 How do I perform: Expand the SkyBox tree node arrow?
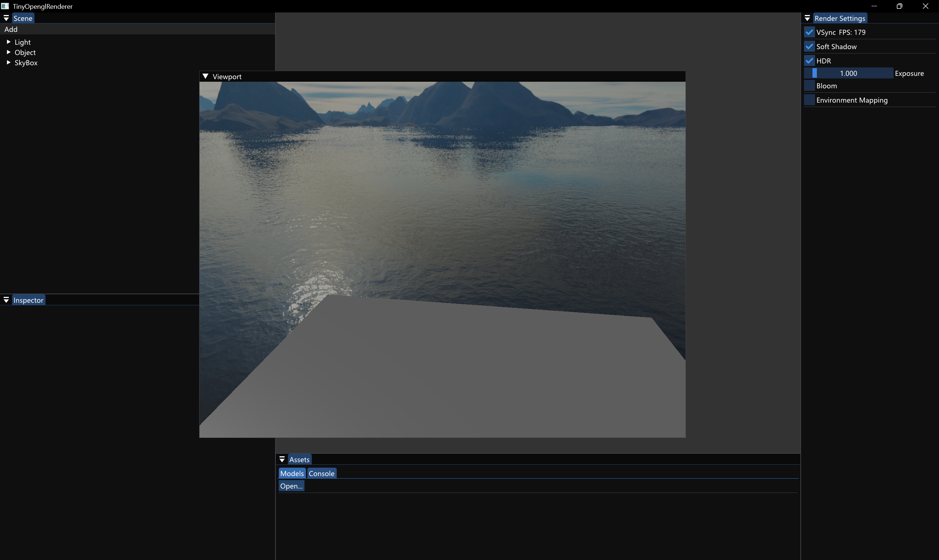[x=8, y=62]
